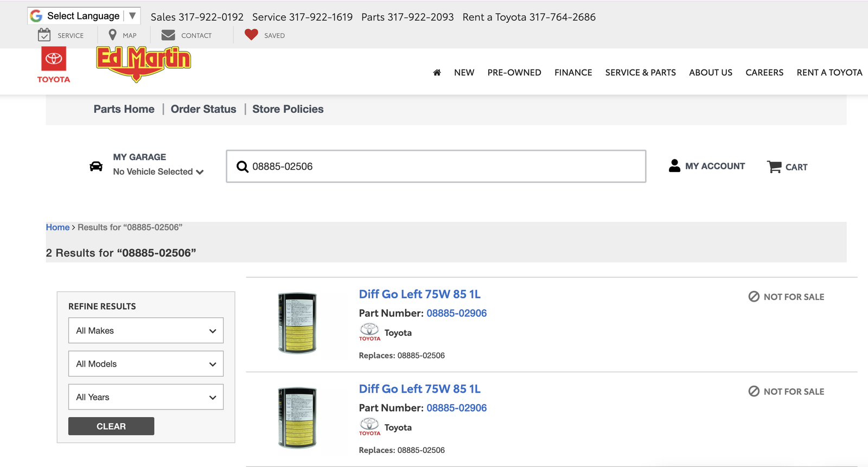Open MY ACCOUNT

tap(714, 166)
